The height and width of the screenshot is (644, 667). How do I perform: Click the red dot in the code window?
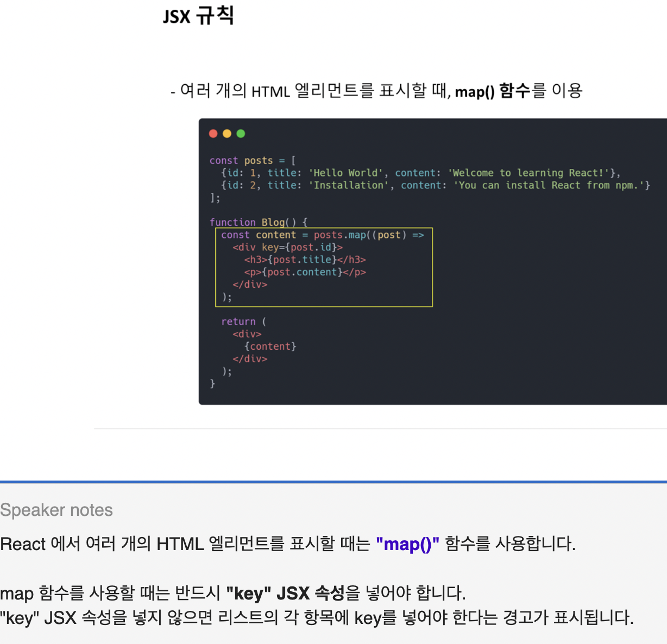[213, 134]
